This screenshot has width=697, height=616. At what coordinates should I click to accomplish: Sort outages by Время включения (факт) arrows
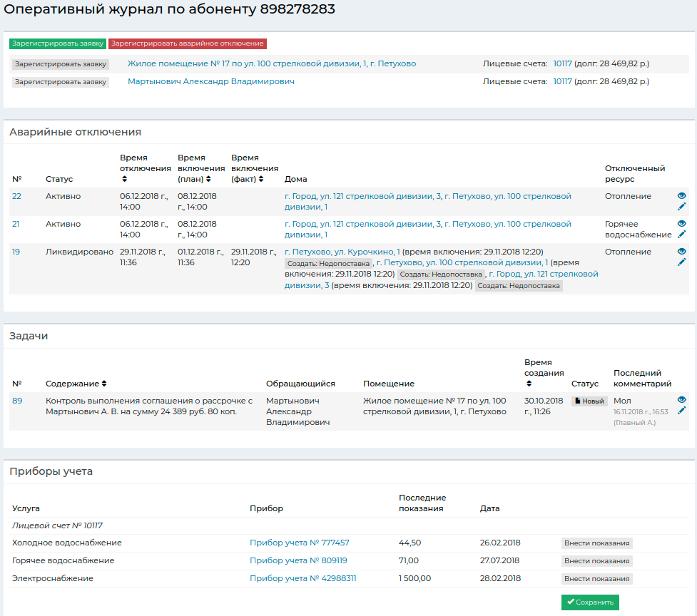point(261,179)
